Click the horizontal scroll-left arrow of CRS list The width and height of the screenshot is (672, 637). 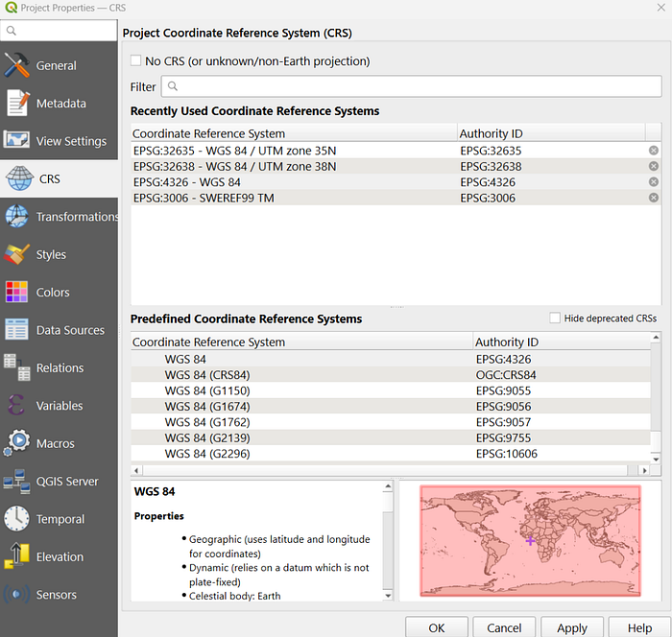pyautogui.click(x=136, y=470)
